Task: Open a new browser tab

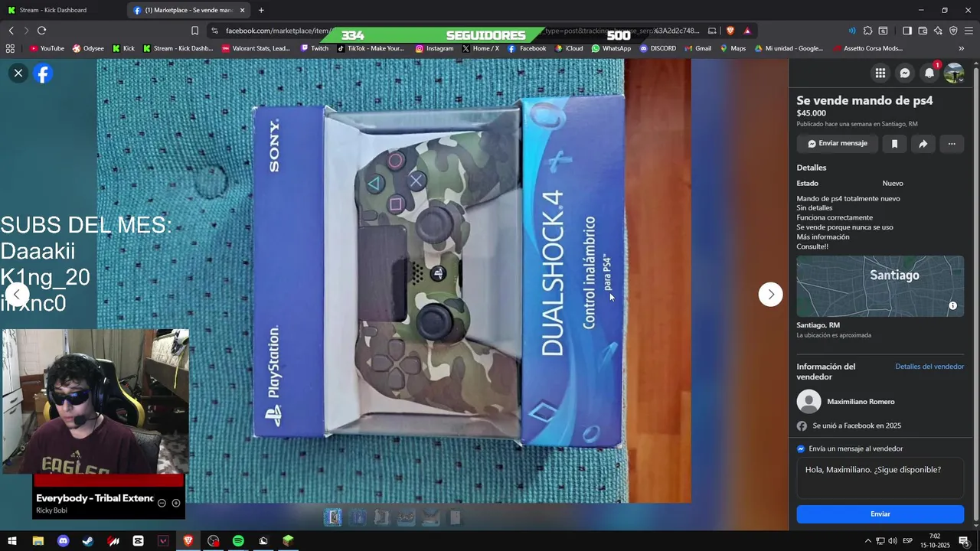Action: (x=261, y=10)
